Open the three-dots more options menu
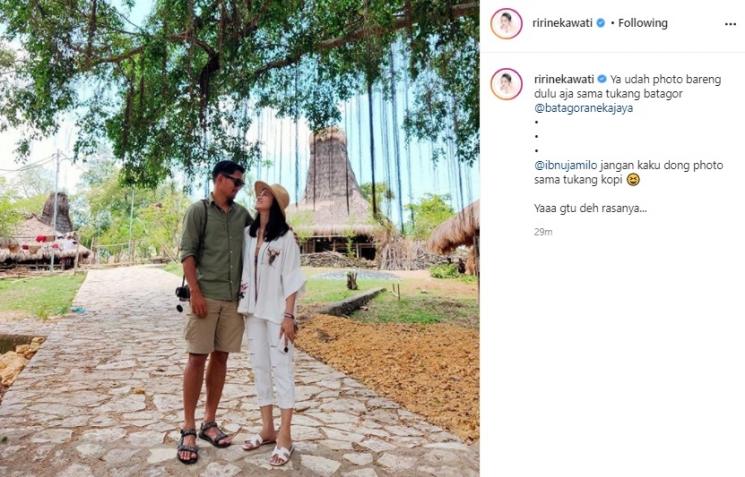Viewport: 745px width, 477px height. 730,24
